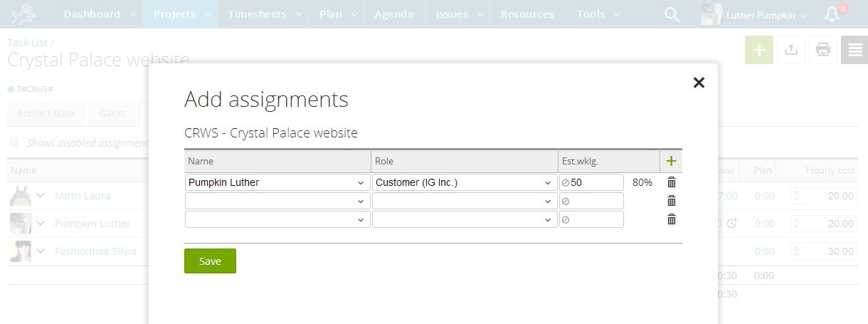Add a new assignment row with green plus
The width and height of the screenshot is (868, 324).
(x=671, y=162)
